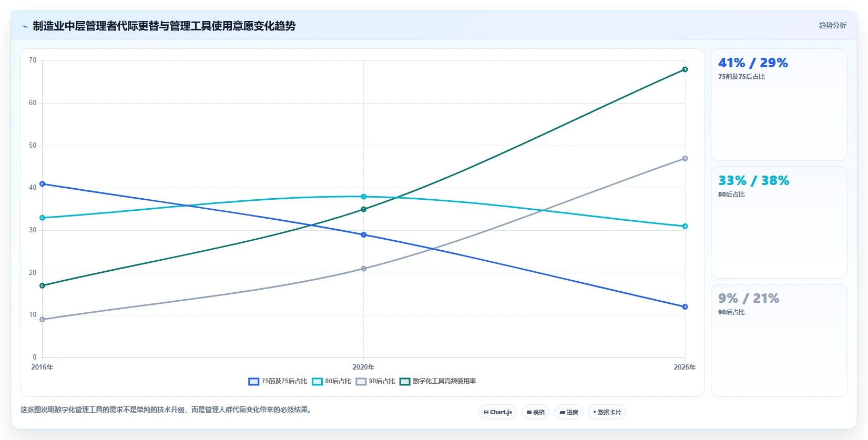
Task: Click the 2026 point on the gray 90后 line
Action: coord(685,158)
